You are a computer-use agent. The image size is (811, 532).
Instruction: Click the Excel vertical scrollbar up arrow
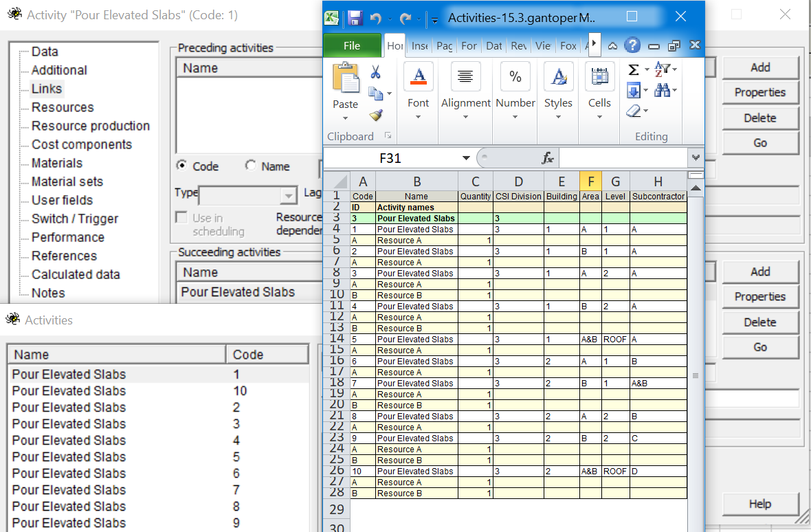696,188
